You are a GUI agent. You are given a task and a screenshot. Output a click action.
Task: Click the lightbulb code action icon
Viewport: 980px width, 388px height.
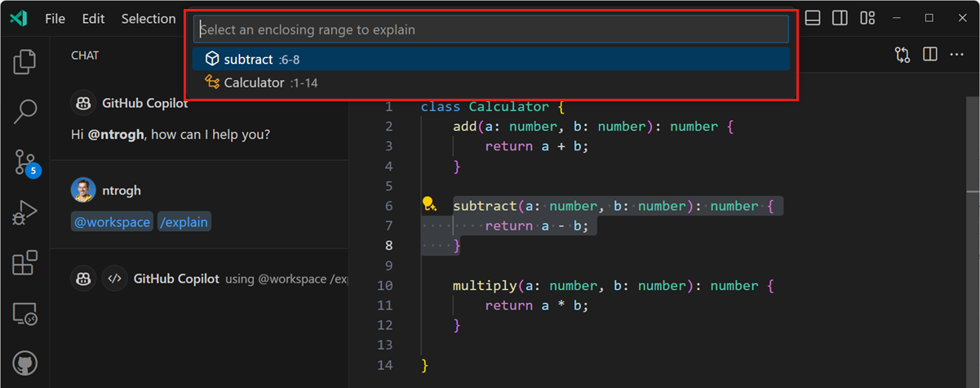pos(428,205)
